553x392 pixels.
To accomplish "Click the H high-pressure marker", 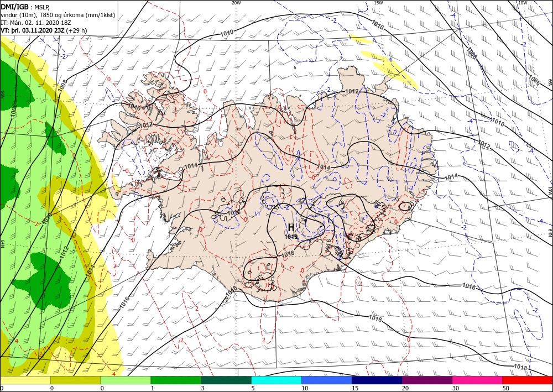I will (x=291, y=227).
